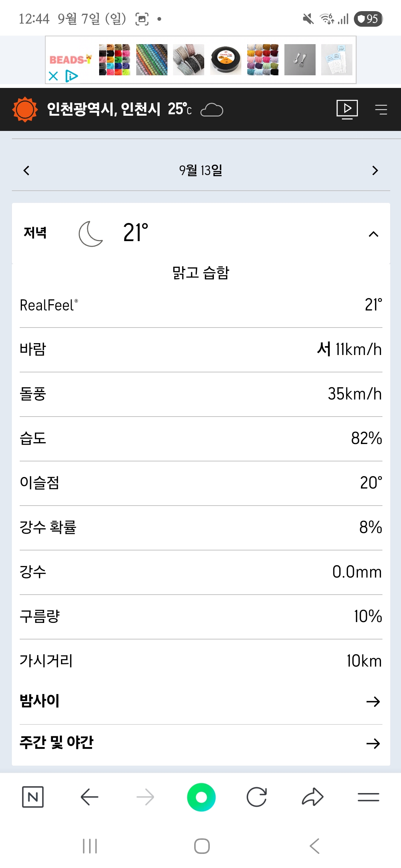
Task: Open browser two-line menu icon
Action: point(368,797)
